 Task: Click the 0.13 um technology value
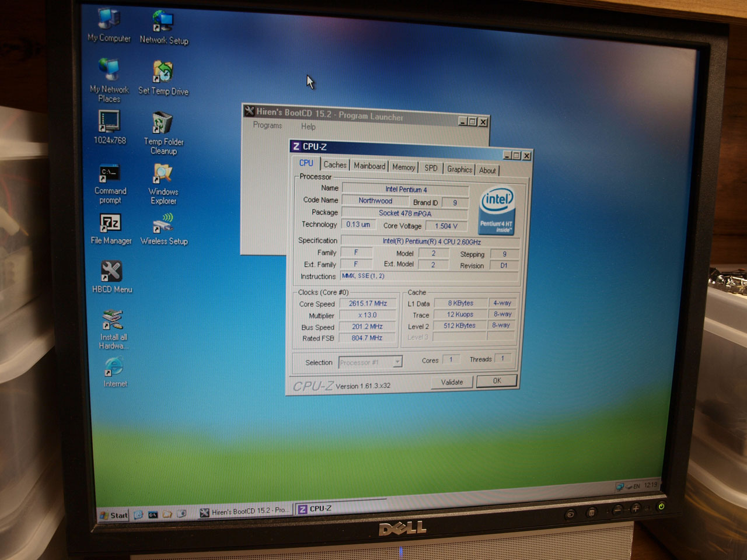[358, 225]
